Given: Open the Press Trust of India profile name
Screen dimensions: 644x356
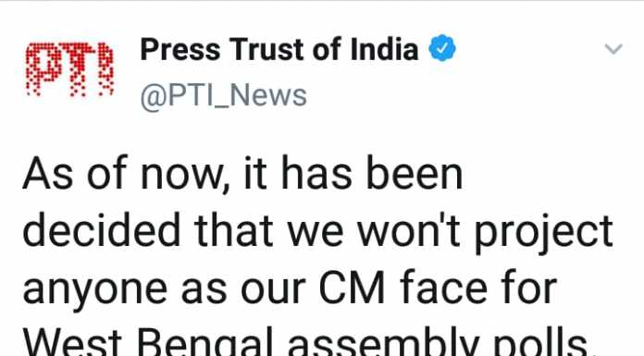Looking at the screenshot, I should click(279, 49).
